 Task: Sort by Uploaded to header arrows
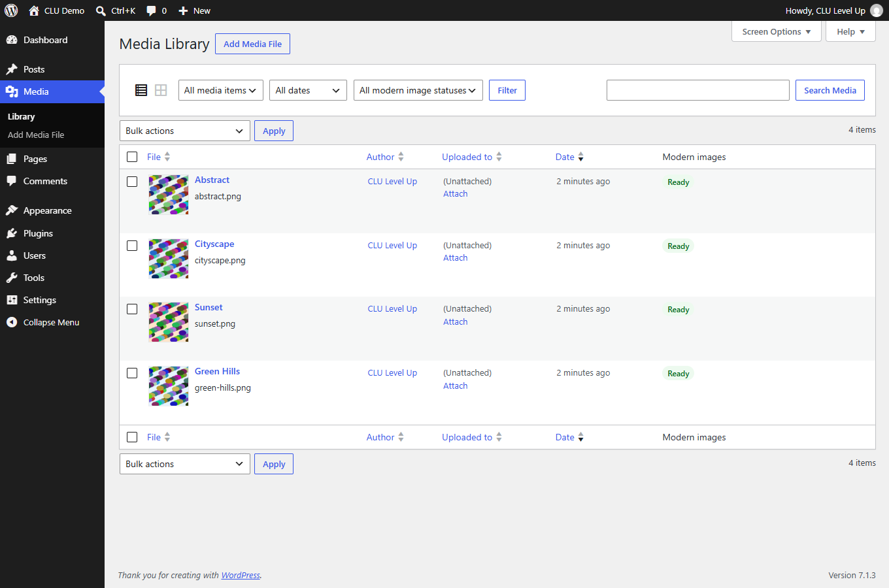pos(499,157)
